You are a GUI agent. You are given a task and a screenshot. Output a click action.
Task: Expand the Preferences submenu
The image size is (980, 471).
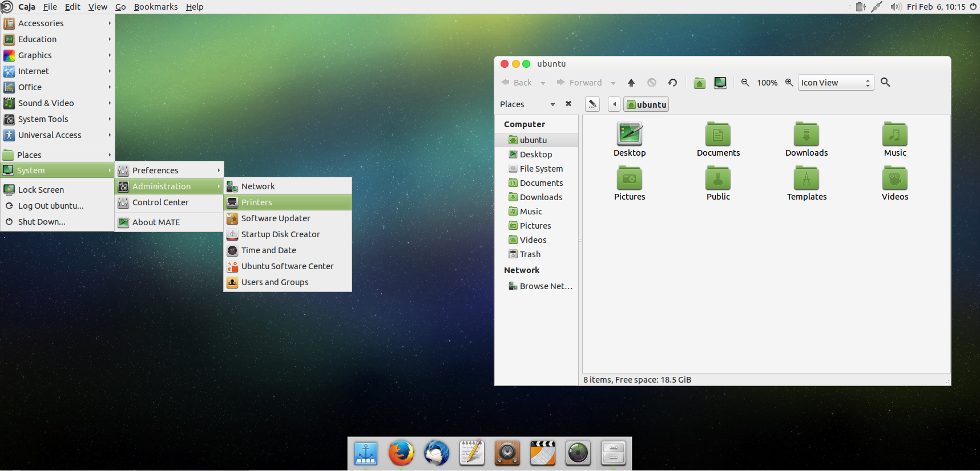[x=169, y=170]
